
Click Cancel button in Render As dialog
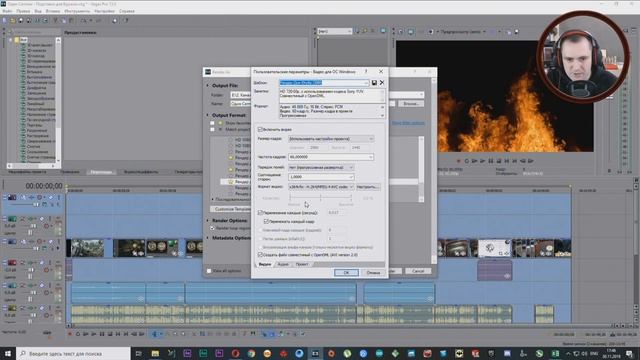pyautogui.click(x=418, y=271)
